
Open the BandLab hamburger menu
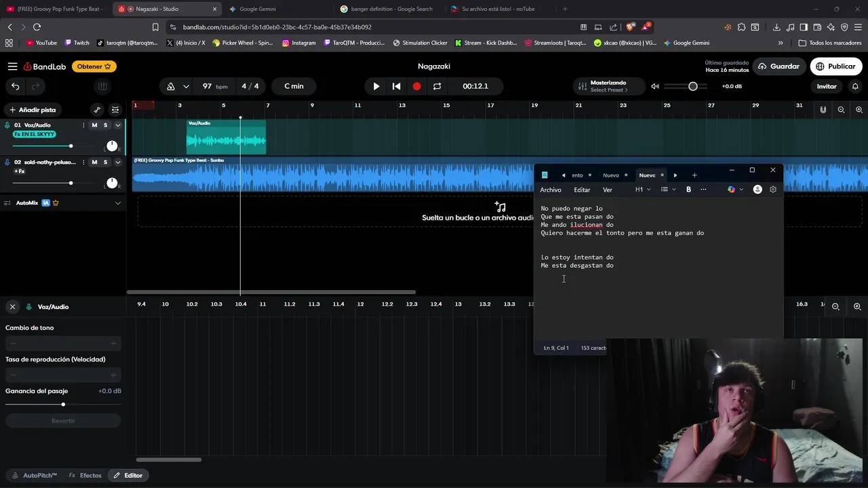[x=12, y=66]
